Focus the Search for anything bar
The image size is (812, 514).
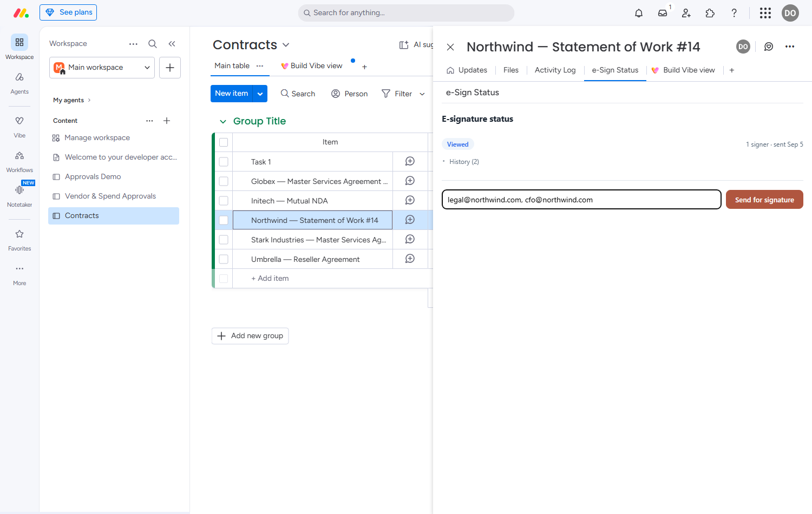tap(406, 13)
